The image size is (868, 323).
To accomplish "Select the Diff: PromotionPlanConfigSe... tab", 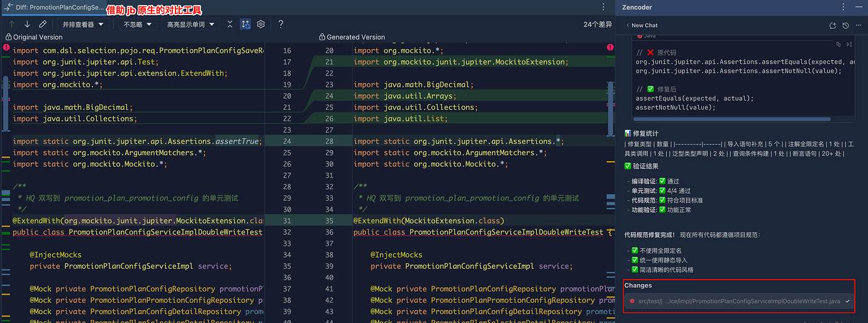I will pyautogui.click(x=55, y=8).
